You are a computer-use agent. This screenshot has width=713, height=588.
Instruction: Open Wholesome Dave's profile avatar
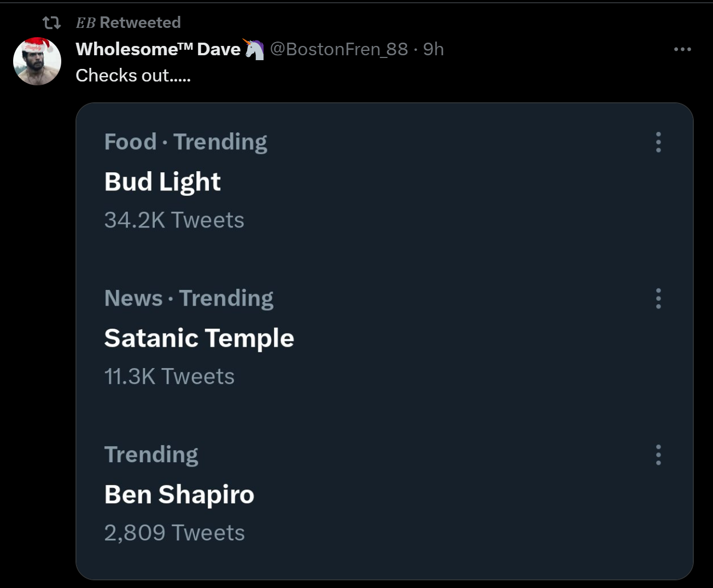(x=37, y=61)
